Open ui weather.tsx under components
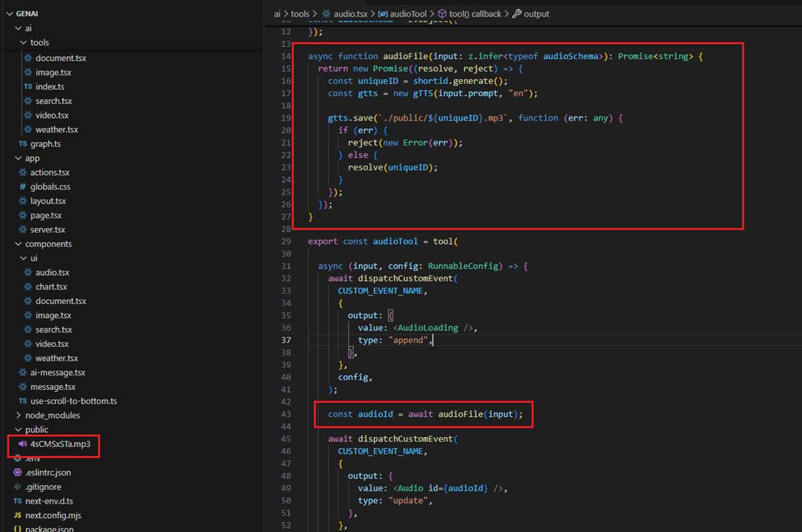This screenshot has width=802, height=532. [x=57, y=358]
